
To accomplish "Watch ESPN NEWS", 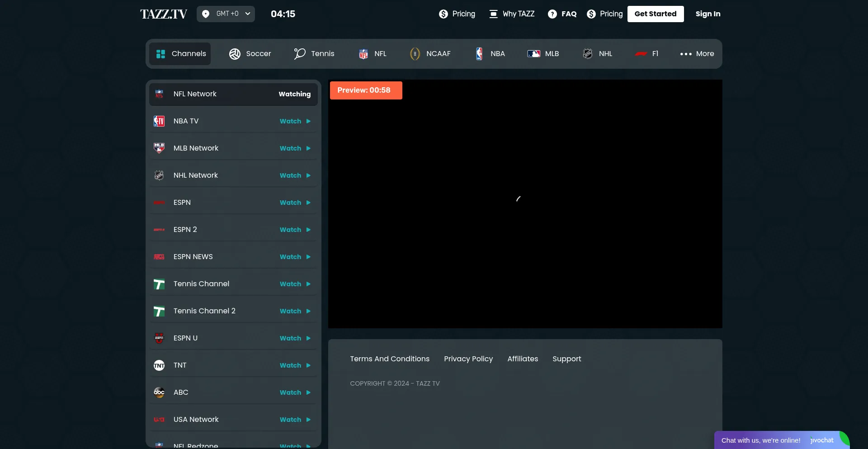I will click(295, 257).
